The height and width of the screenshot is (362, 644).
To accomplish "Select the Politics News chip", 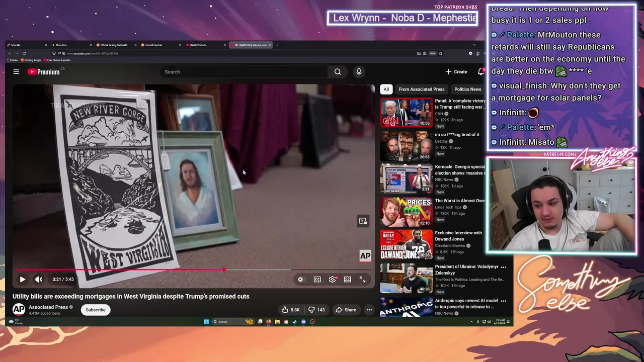I will pyautogui.click(x=468, y=89).
